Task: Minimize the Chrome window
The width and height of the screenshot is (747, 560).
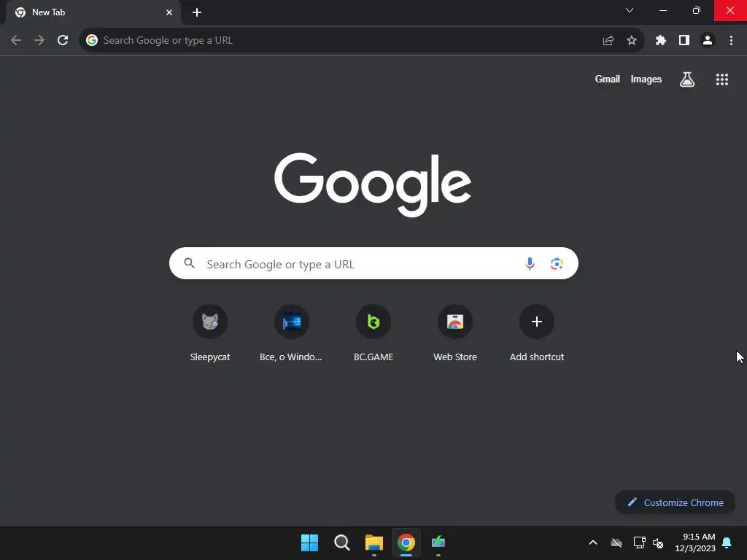Action: (x=662, y=10)
